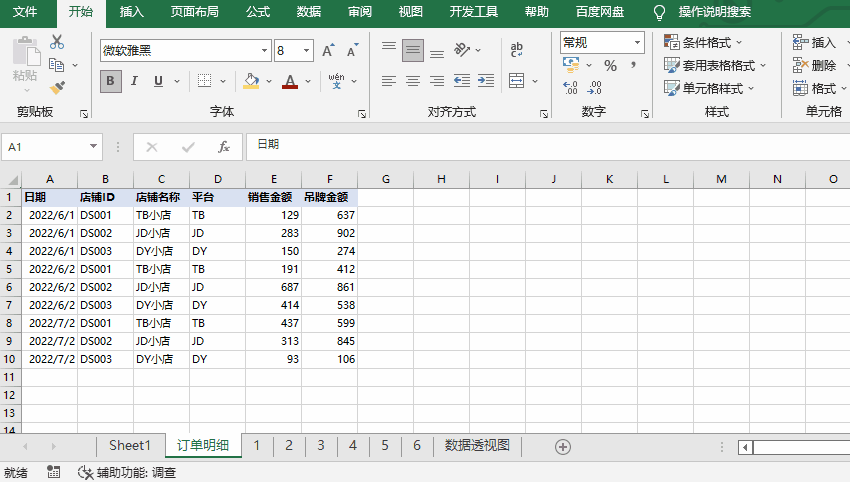The width and height of the screenshot is (850, 482).
Task: Switch to 页面布局 Page Layout tab
Action: (x=195, y=12)
